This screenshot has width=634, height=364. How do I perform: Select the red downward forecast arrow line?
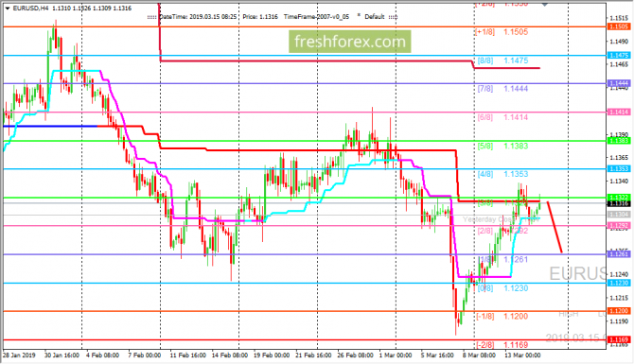coord(555,227)
